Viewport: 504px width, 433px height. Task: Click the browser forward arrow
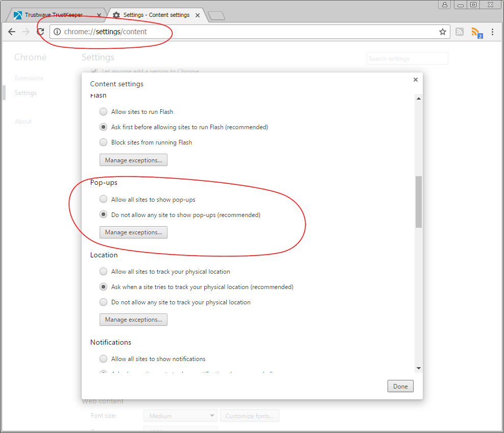26,32
